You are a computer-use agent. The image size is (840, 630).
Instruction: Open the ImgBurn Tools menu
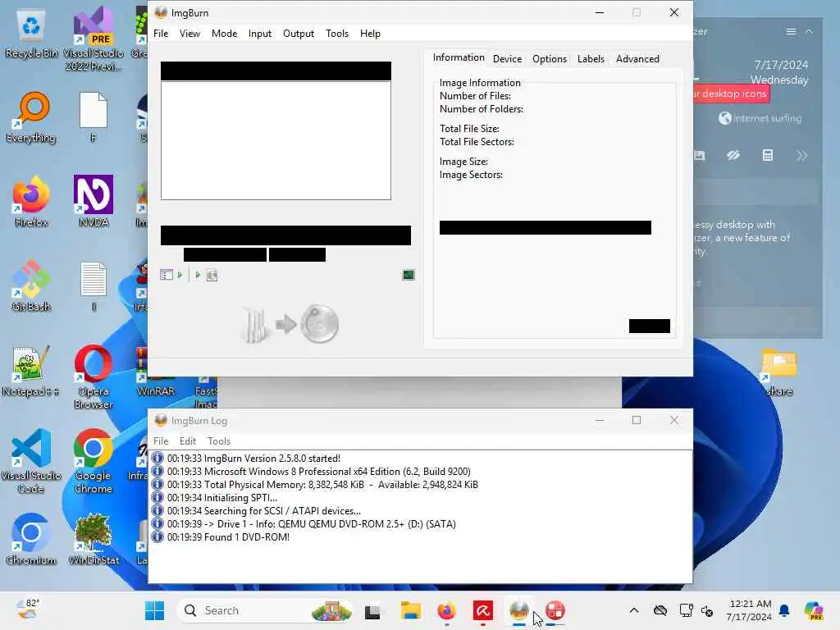click(337, 33)
